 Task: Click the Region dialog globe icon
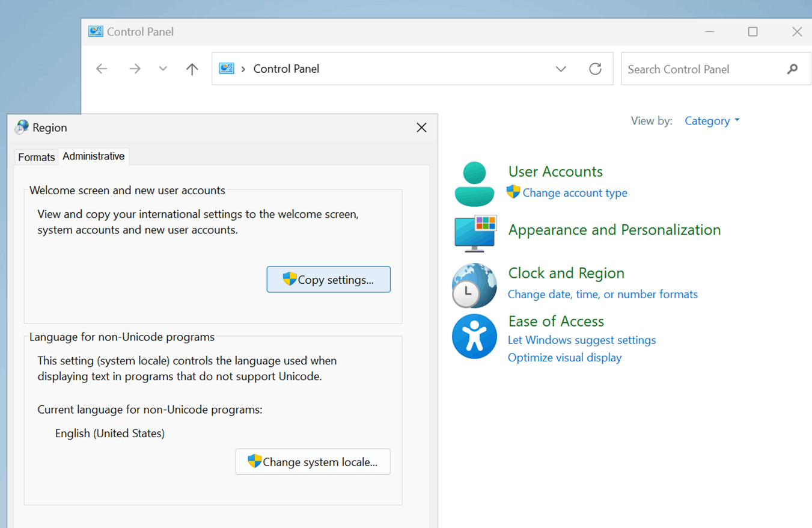pyautogui.click(x=22, y=127)
